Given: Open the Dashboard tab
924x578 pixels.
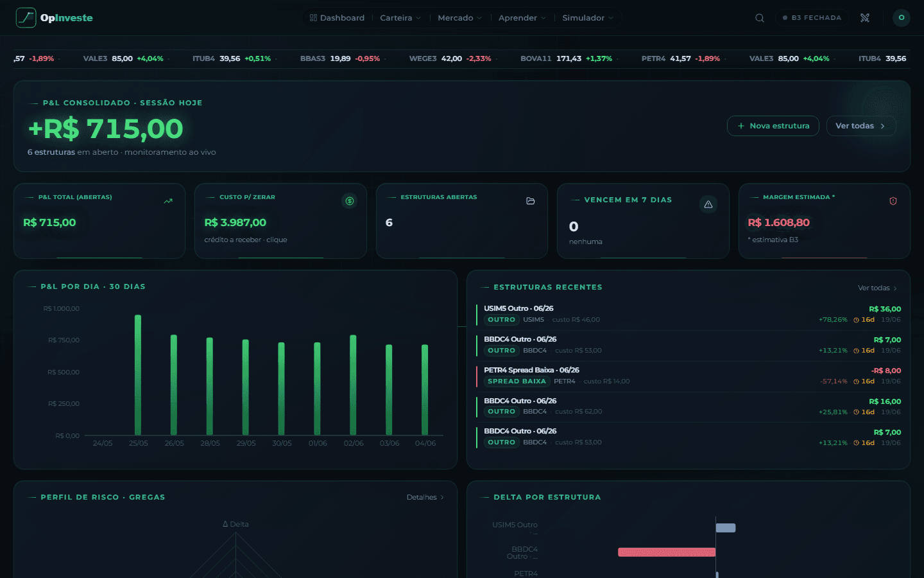Looking at the screenshot, I should click(x=337, y=18).
